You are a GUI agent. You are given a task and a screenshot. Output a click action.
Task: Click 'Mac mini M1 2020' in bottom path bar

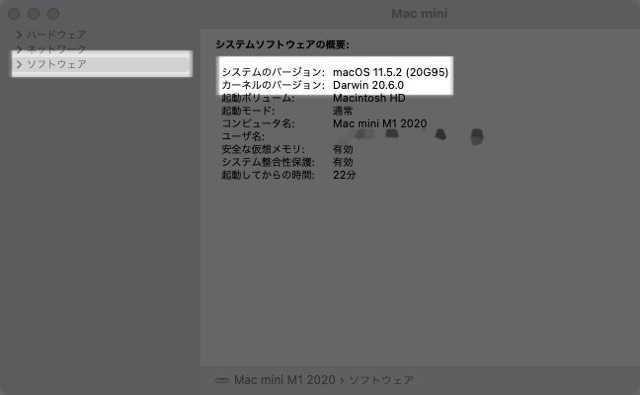click(284, 380)
